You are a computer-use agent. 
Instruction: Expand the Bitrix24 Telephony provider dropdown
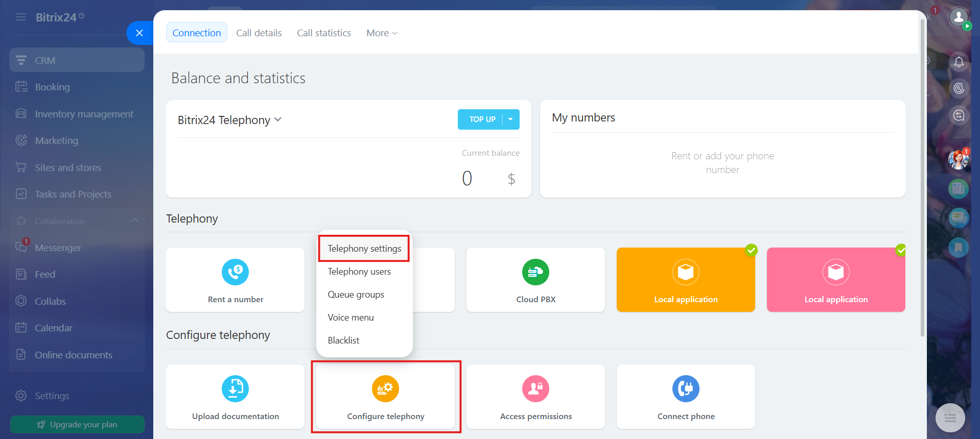(x=229, y=120)
